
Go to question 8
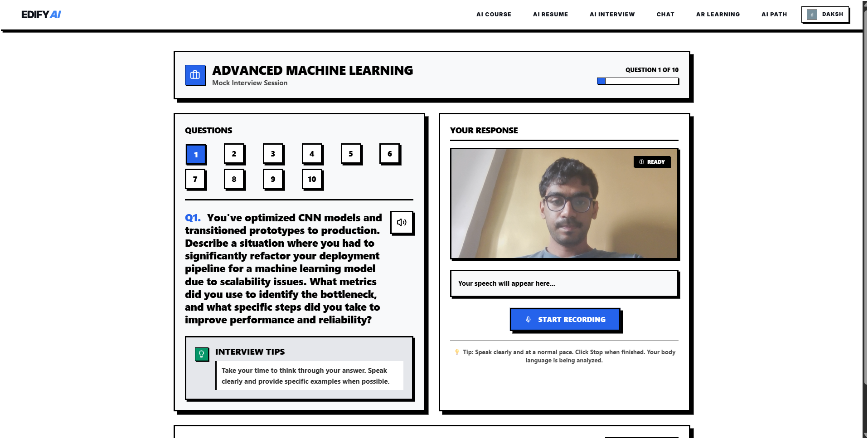pyautogui.click(x=234, y=179)
